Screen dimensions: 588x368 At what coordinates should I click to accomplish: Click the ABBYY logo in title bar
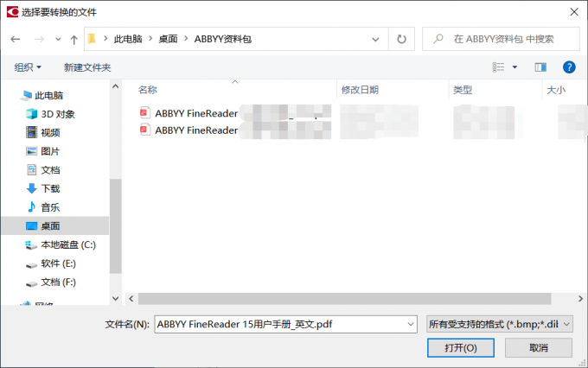point(12,12)
